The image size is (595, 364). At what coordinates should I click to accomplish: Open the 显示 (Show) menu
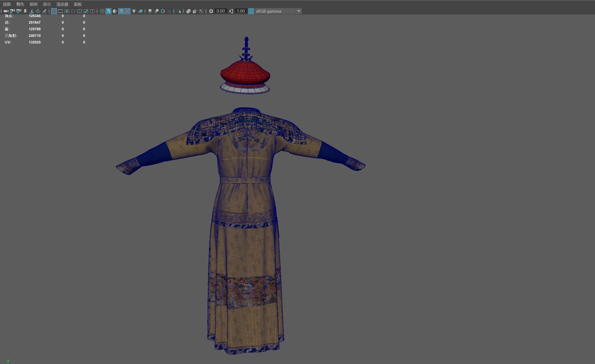pyautogui.click(x=47, y=4)
